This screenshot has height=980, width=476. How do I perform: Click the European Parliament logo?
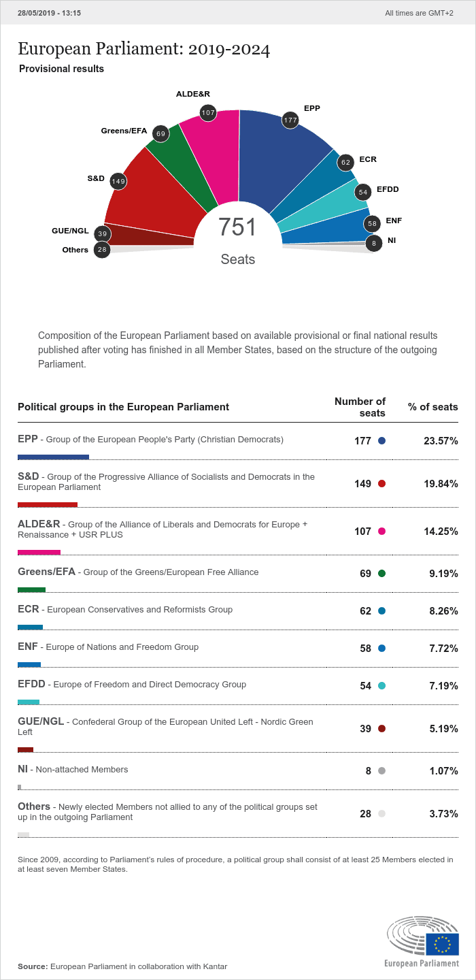click(x=422, y=942)
